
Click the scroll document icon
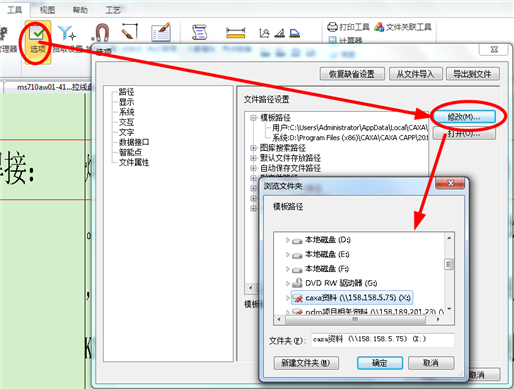coord(200,32)
